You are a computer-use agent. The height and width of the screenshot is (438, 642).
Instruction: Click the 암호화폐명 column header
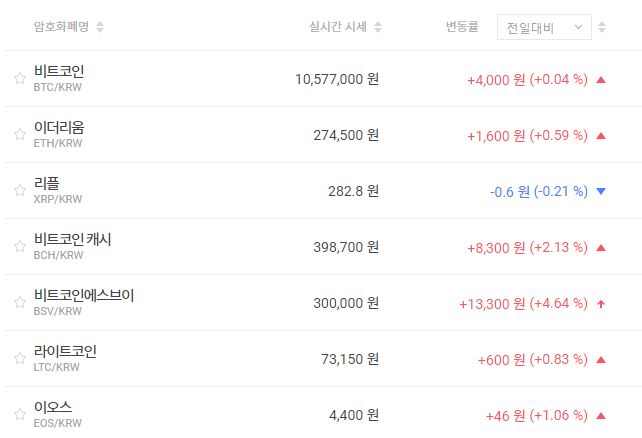[x=62, y=27]
